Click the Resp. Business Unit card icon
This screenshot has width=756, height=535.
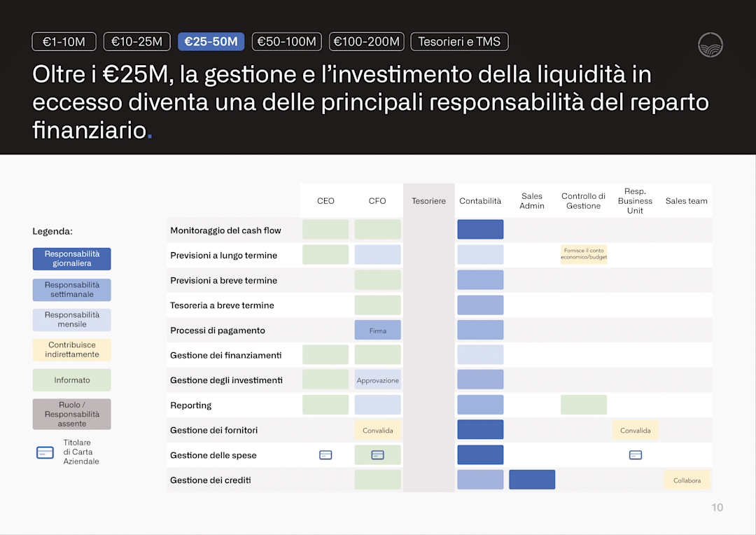point(636,455)
